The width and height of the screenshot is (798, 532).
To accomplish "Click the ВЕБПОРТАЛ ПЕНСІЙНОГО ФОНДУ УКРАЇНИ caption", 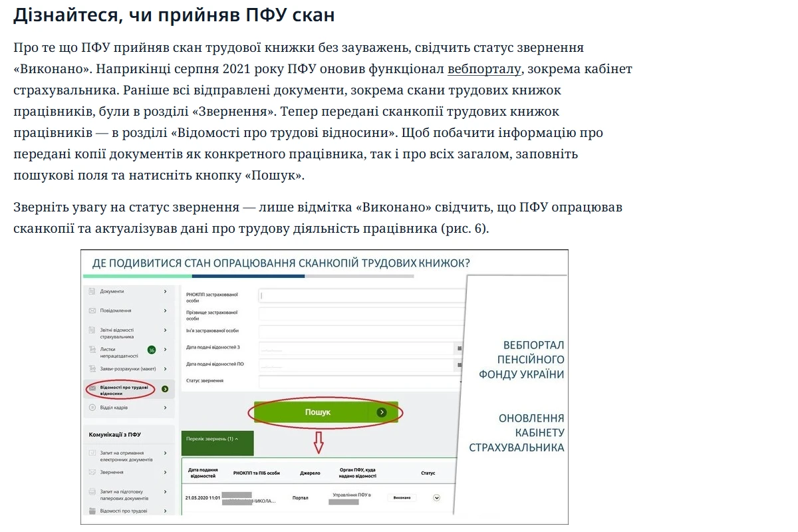I will pyautogui.click(x=521, y=360).
